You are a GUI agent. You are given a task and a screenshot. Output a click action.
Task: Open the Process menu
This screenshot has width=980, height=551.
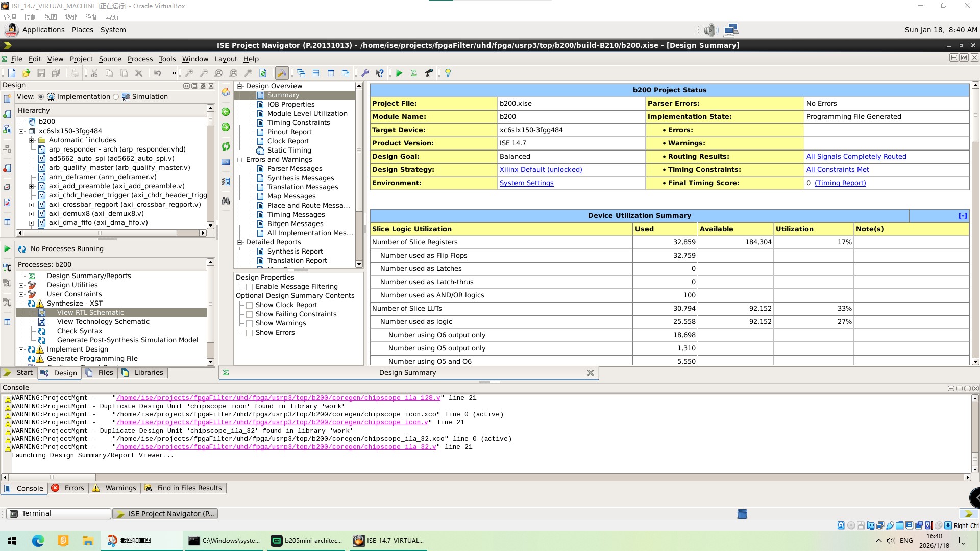click(x=140, y=59)
